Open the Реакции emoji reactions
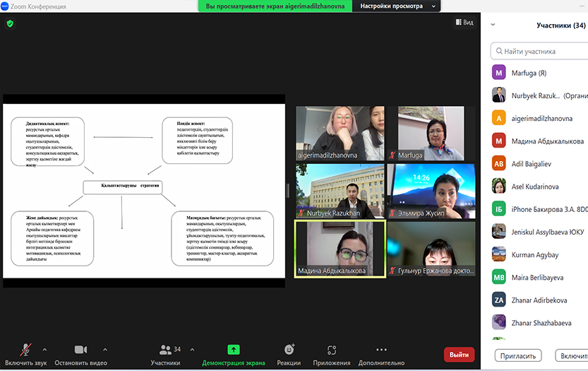Screen dimensions: 588x371 (289, 350)
